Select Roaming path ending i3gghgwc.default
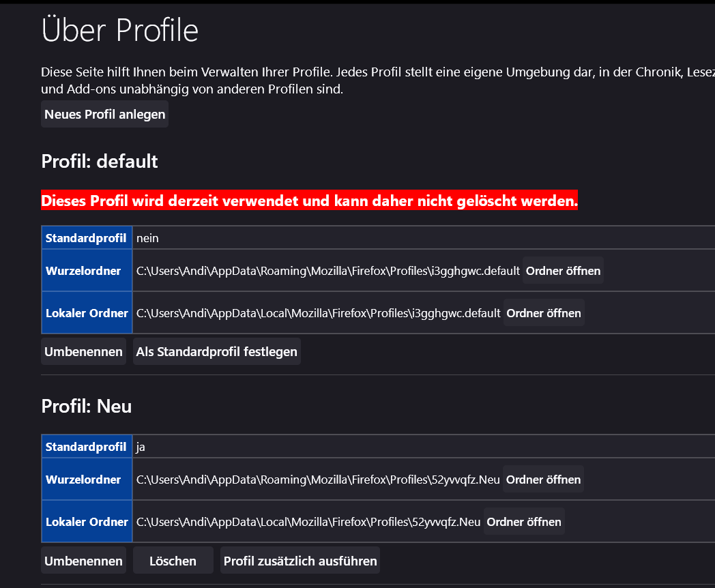Viewport: 715px width, 588px height. [328, 271]
